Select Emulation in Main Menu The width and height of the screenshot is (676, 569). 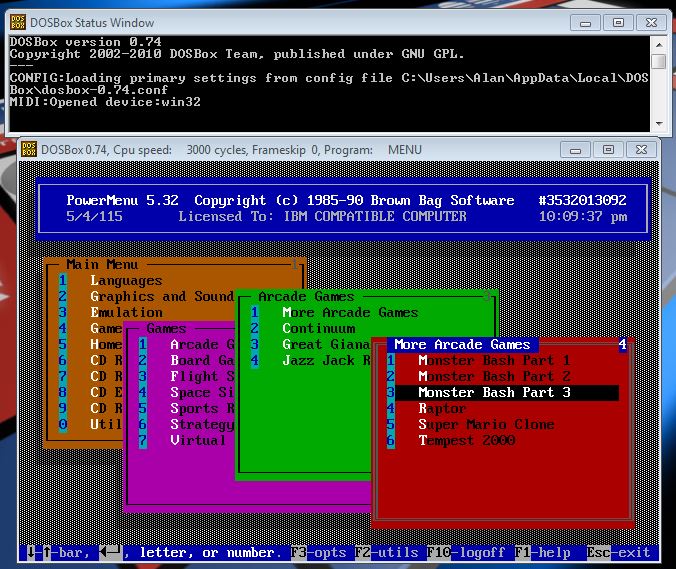(126, 313)
